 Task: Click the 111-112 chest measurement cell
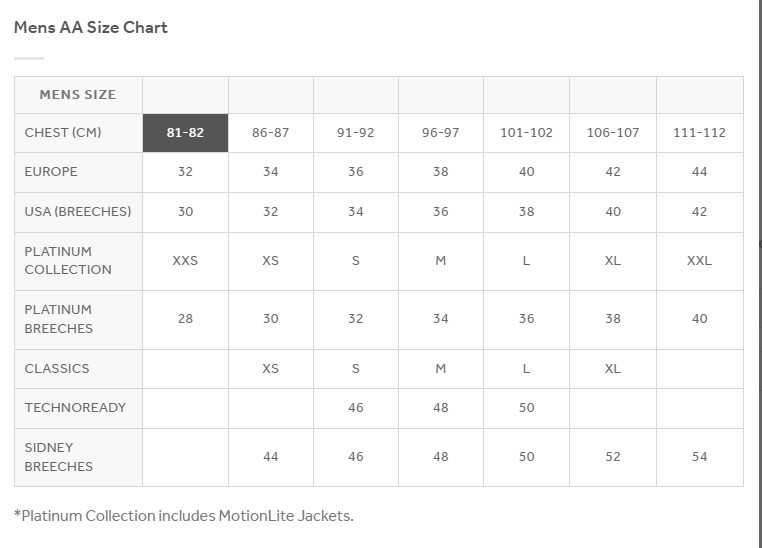click(700, 133)
